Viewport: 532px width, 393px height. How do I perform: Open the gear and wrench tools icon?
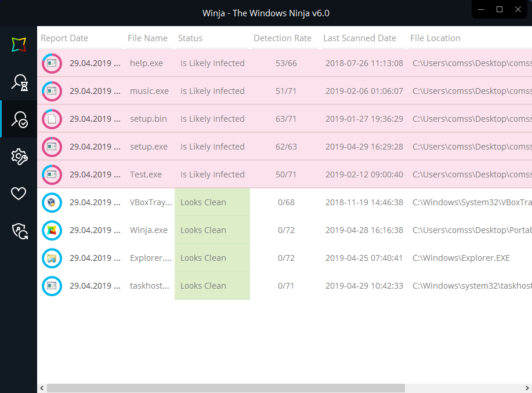(x=19, y=157)
